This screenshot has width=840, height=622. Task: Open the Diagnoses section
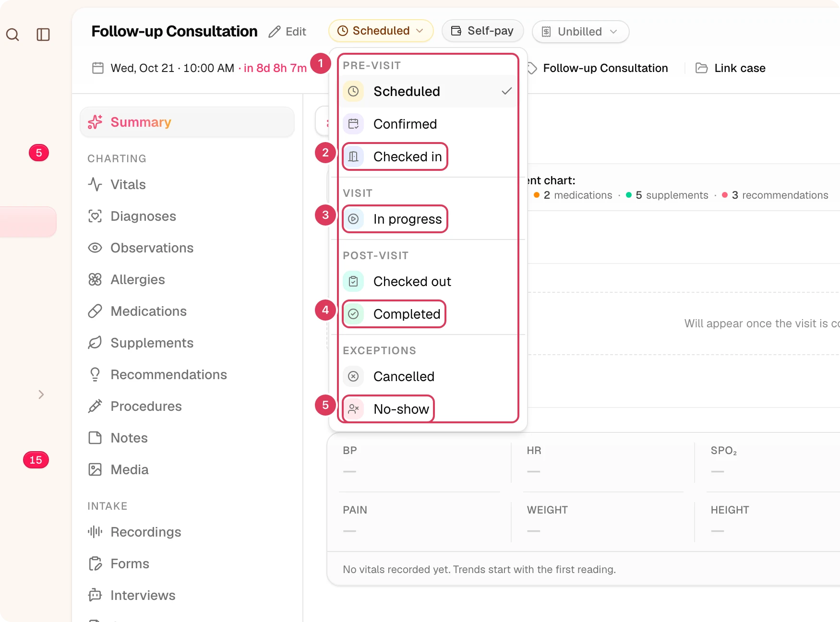187,216
